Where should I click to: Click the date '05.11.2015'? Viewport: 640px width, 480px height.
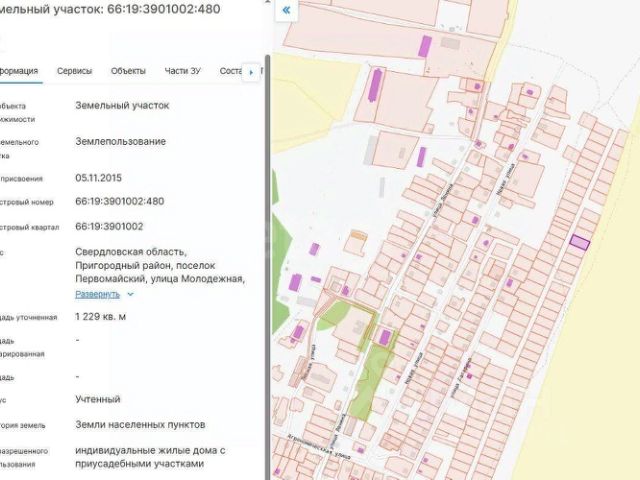coord(98,178)
